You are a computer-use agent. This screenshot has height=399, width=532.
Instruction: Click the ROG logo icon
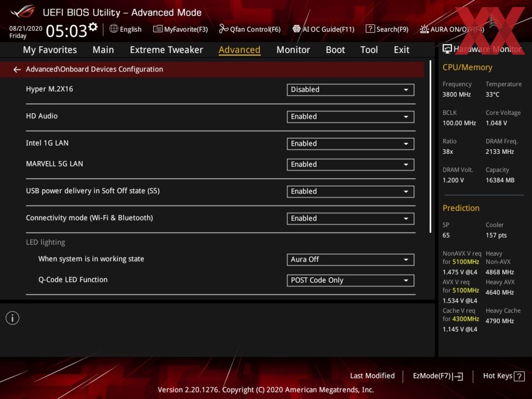point(23,12)
